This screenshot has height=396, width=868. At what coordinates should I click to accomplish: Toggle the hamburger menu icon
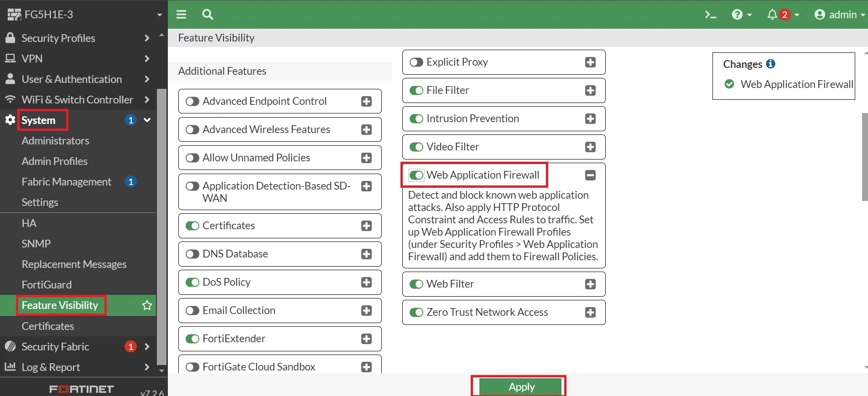(181, 15)
